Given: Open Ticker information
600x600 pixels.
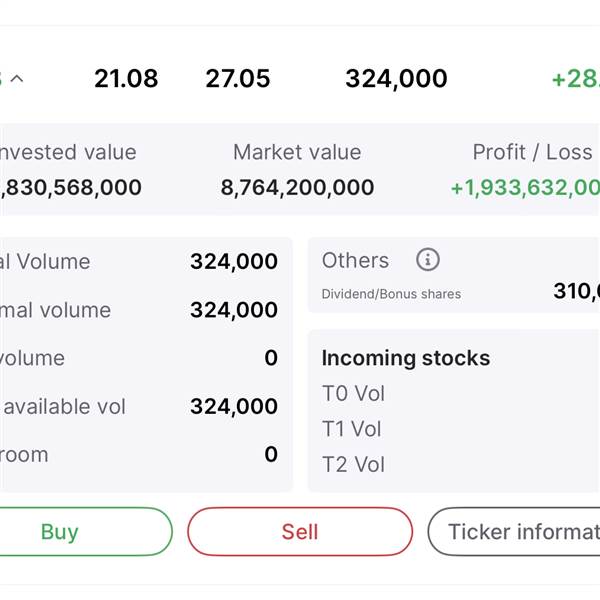Looking at the screenshot, I should [516, 531].
